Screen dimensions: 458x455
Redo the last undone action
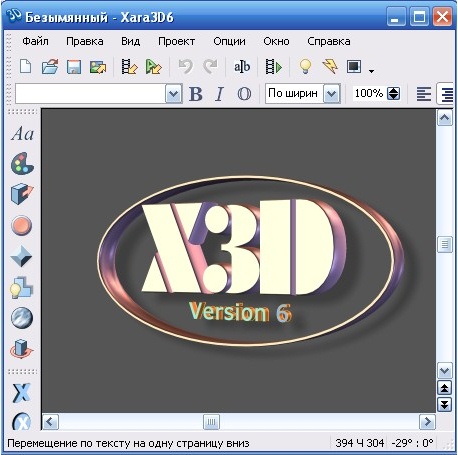click(210, 66)
